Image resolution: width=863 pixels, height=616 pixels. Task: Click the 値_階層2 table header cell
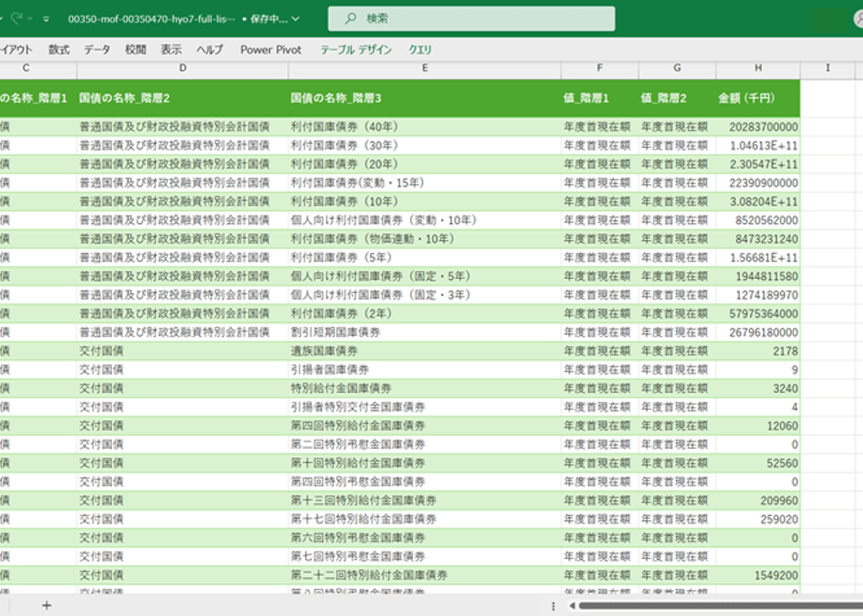[677, 98]
